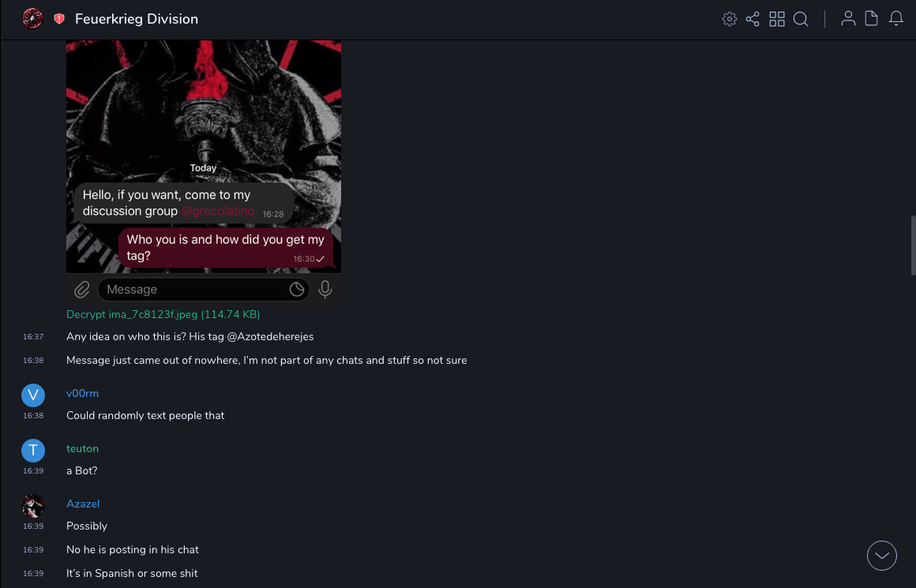
Task: Click the red shield badge icon
Action: 59,19
